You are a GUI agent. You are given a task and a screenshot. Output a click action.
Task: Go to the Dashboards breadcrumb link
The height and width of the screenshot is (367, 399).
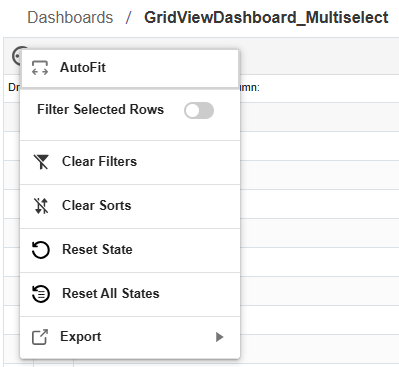point(70,17)
